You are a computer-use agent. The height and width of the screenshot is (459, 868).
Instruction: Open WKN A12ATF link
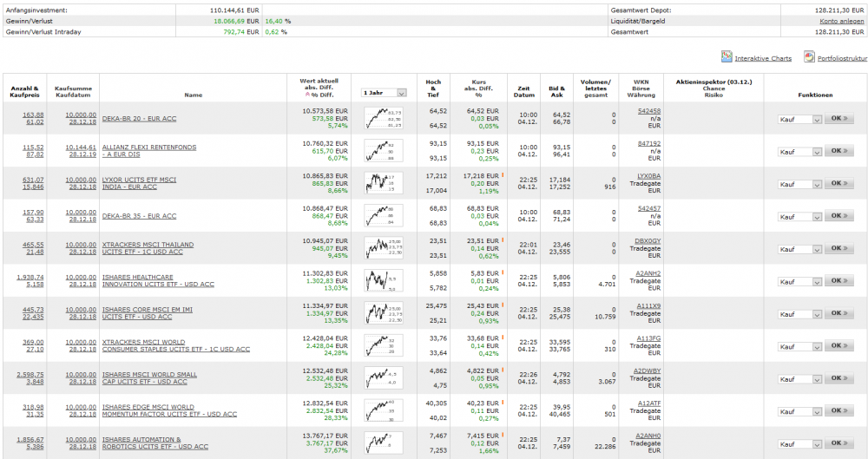[648, 403]
